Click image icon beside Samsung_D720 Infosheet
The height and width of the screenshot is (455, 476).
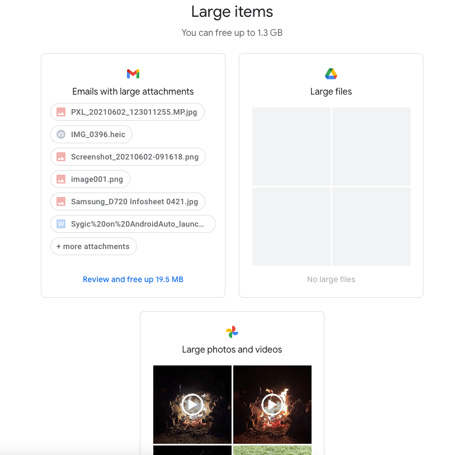61,201
